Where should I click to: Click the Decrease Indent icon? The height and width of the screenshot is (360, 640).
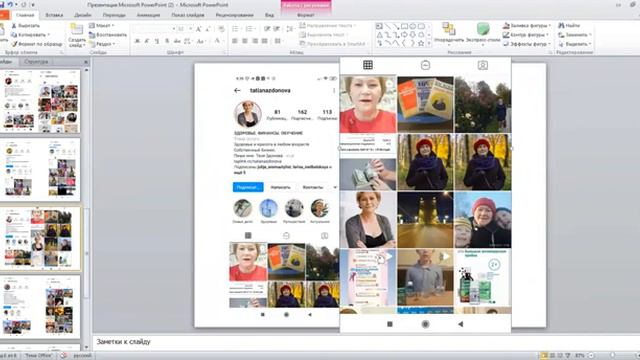pos(267,29)
